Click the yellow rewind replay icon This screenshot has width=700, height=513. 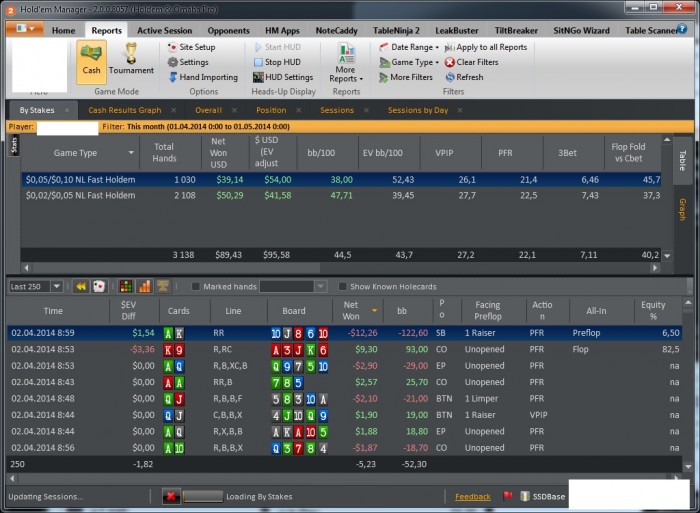[x=81, y=286]
